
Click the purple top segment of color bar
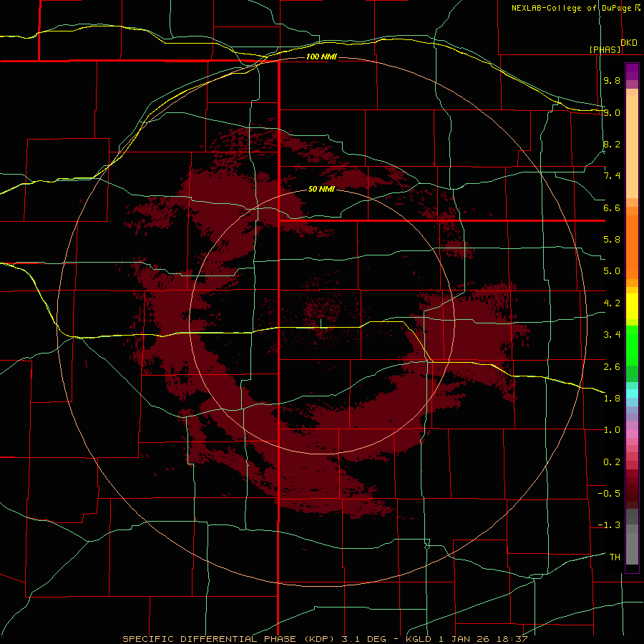[632, 72]
